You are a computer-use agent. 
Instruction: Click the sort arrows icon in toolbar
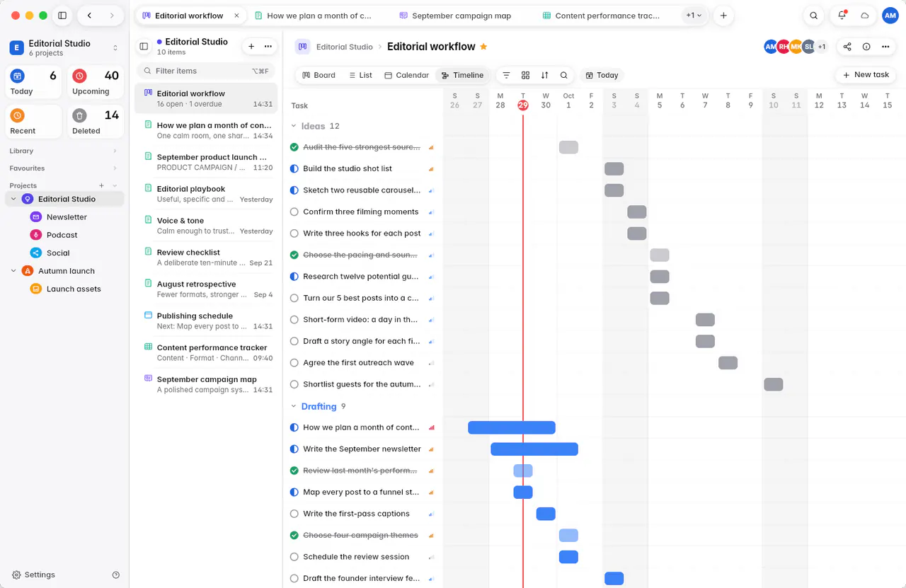544,75
